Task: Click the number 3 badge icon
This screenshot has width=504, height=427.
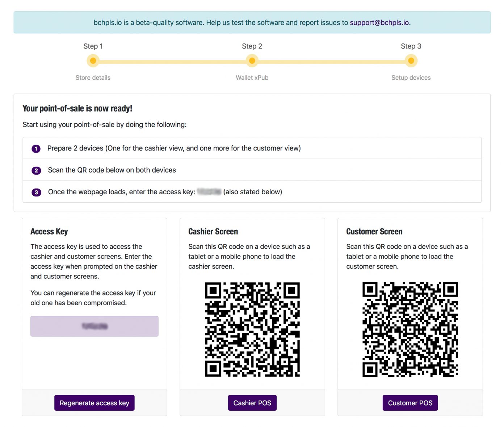Action: click(36, 192)
